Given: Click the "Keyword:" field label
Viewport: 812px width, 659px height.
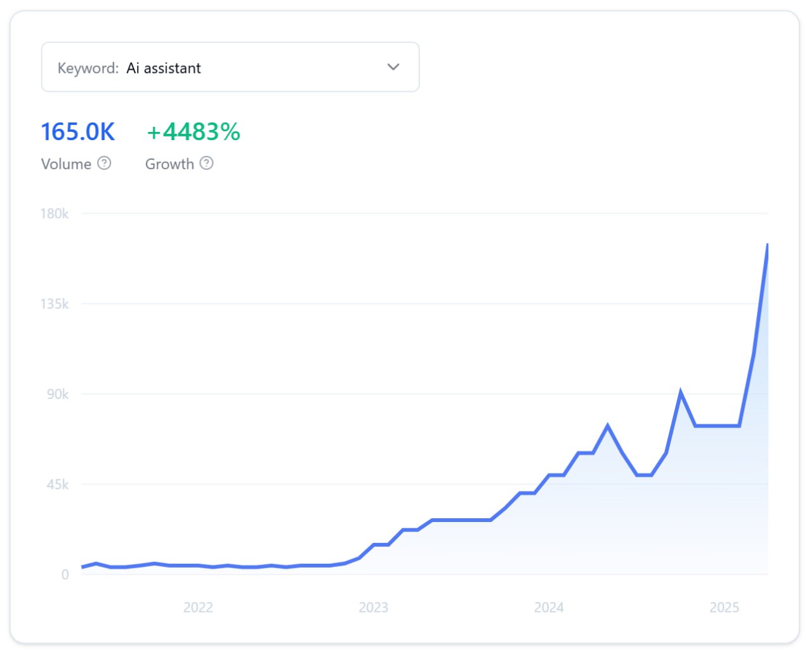Looking at the screenshot, I should (88, 69).
